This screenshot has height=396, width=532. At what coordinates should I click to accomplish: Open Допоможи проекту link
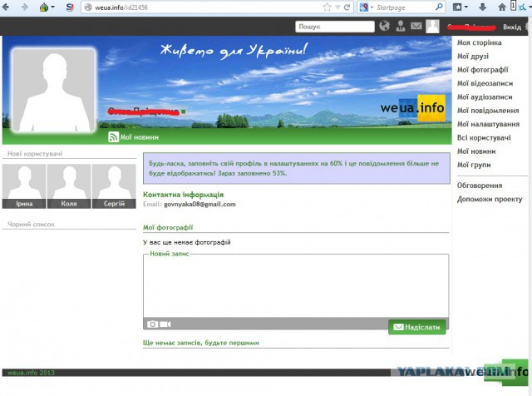point(490,199)
